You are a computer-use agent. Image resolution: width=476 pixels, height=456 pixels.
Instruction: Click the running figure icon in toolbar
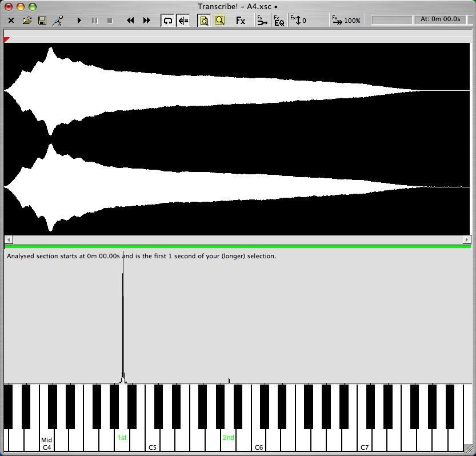point(58,21)
